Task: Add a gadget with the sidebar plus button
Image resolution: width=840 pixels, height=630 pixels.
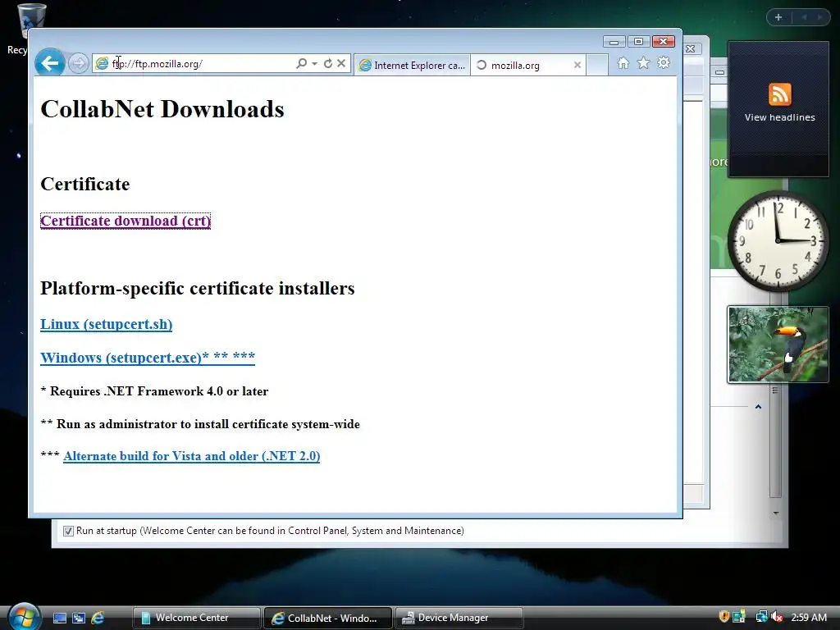Action: (778, 17)
